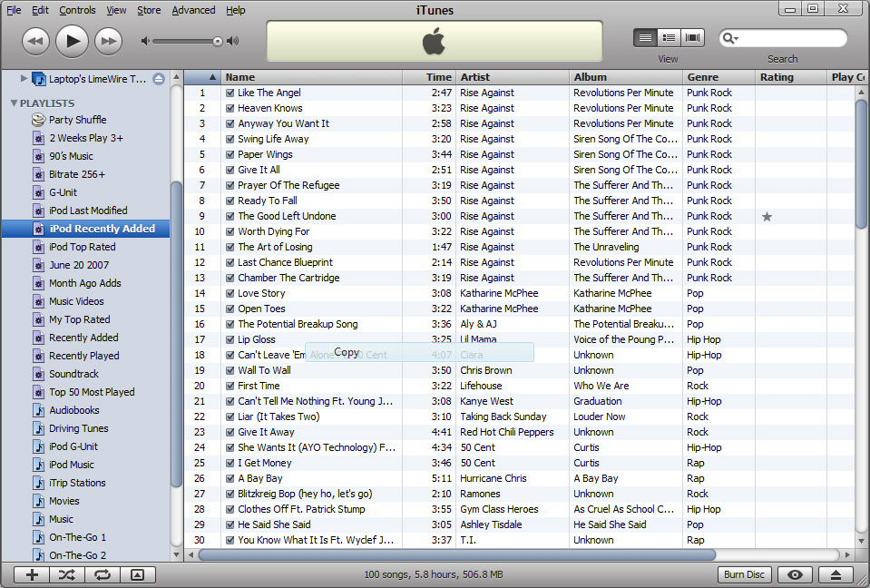Image resolution: width=870 pixels, height=588 pixels.
Task: Open the File menu
Action: point(14,10)
